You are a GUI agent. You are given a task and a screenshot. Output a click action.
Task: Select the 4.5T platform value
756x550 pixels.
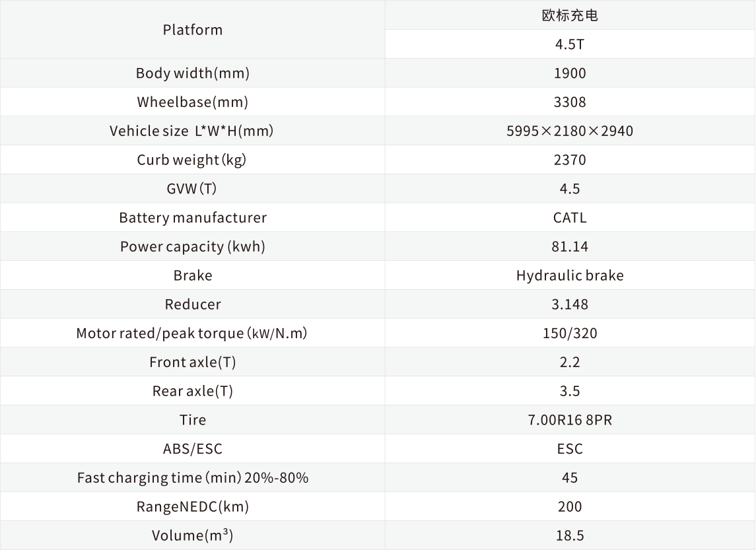569,44
